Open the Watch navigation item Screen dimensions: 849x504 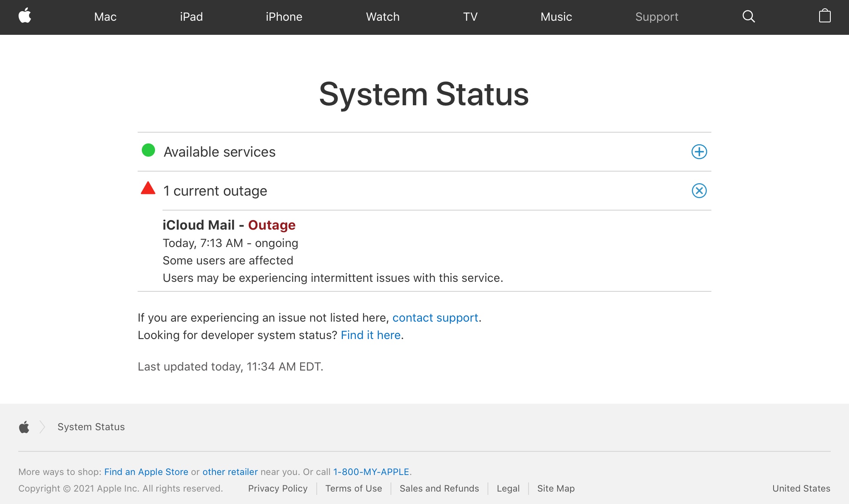click(x=383, y=17)
